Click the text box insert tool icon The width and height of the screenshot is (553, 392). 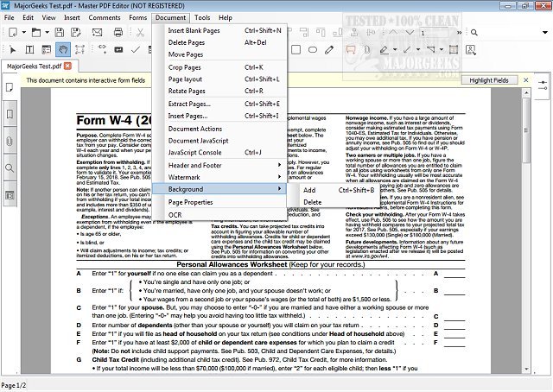(454, 50)
